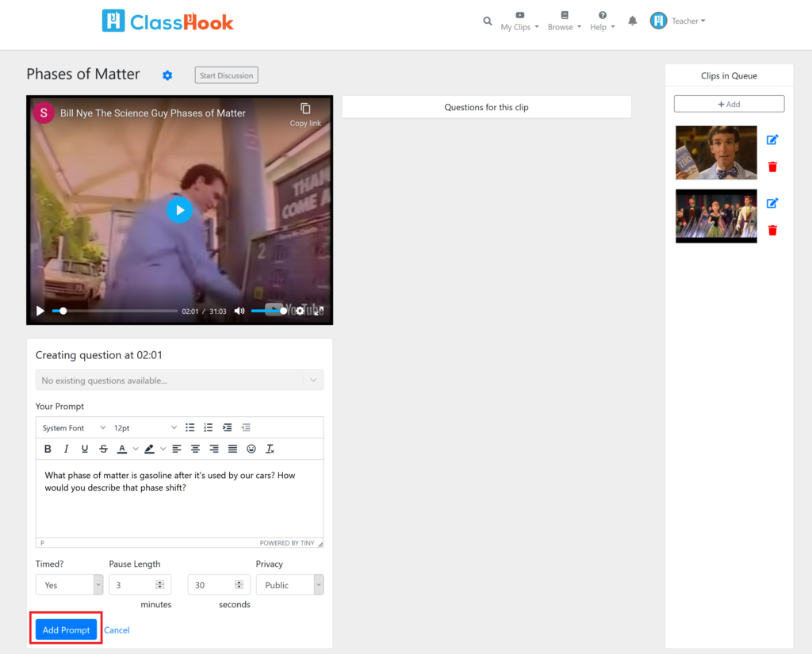Image resolution: width=812 pixels, height=654 pixels.
Task: Toggle the video fullscreen icon
Action: pos(319,311)
